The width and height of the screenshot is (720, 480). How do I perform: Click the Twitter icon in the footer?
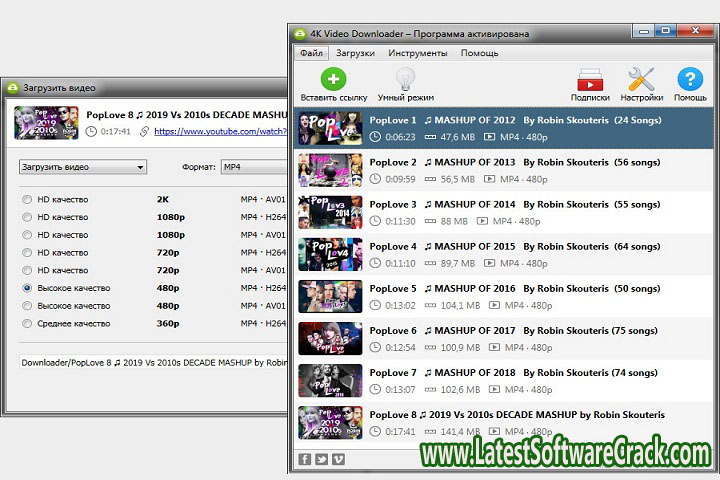(x=321, y=459)
